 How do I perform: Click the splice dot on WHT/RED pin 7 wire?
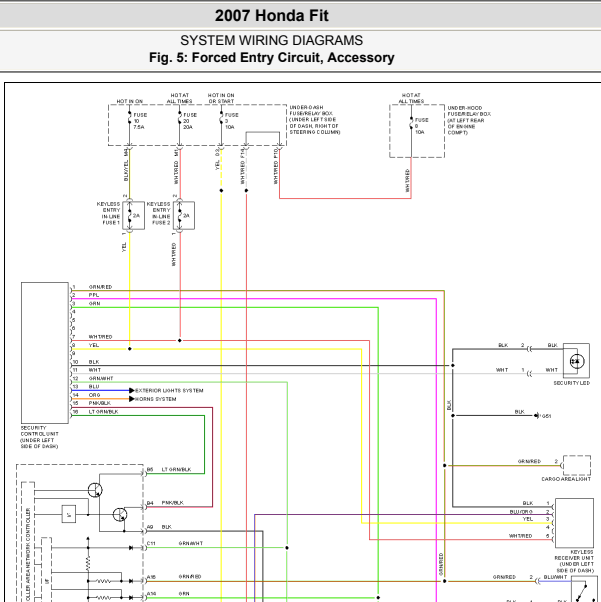[x=180, y=341]
